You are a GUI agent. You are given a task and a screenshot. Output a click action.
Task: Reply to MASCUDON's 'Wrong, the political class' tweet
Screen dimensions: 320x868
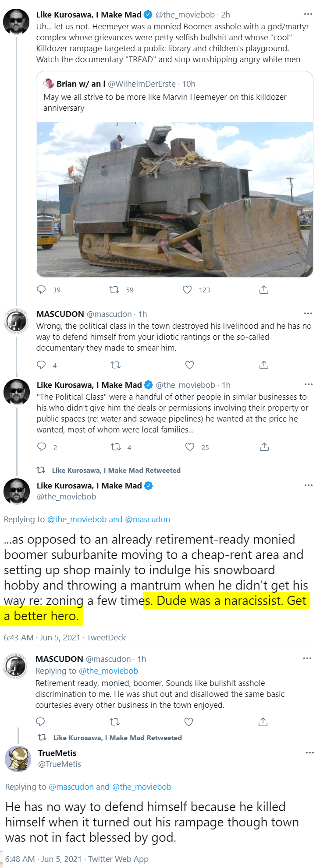pyautogui.click(x=41, y=365)
